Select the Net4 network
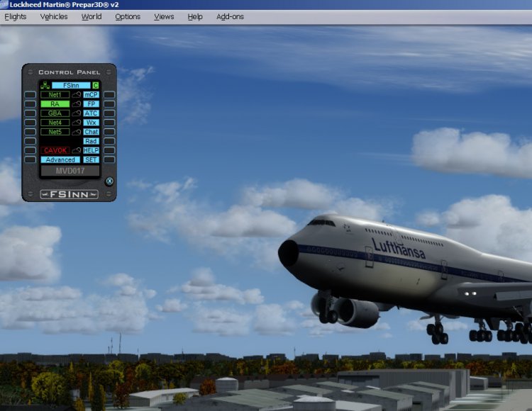 click(x=55, y=123)
